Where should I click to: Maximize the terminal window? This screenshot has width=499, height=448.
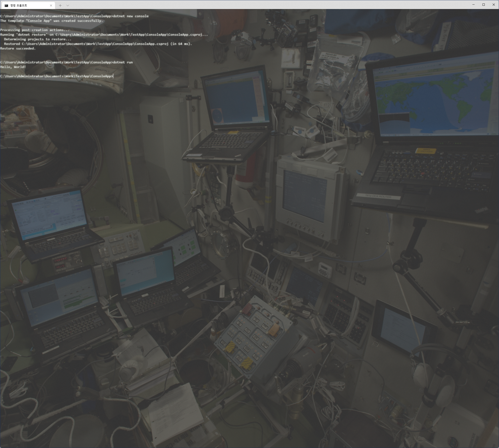pyautogui.click(x=483, y=5)
